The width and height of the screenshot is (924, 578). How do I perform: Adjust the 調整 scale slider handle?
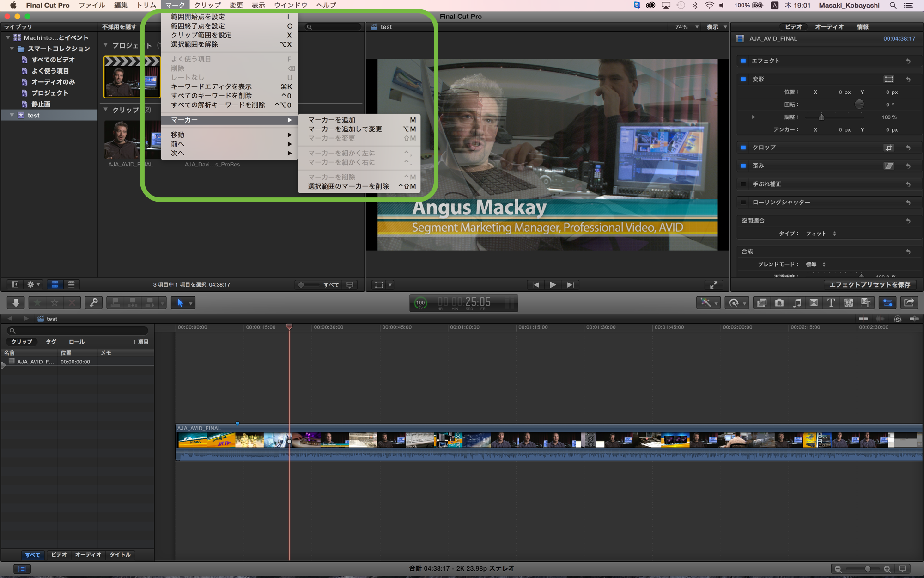[821, 117]
